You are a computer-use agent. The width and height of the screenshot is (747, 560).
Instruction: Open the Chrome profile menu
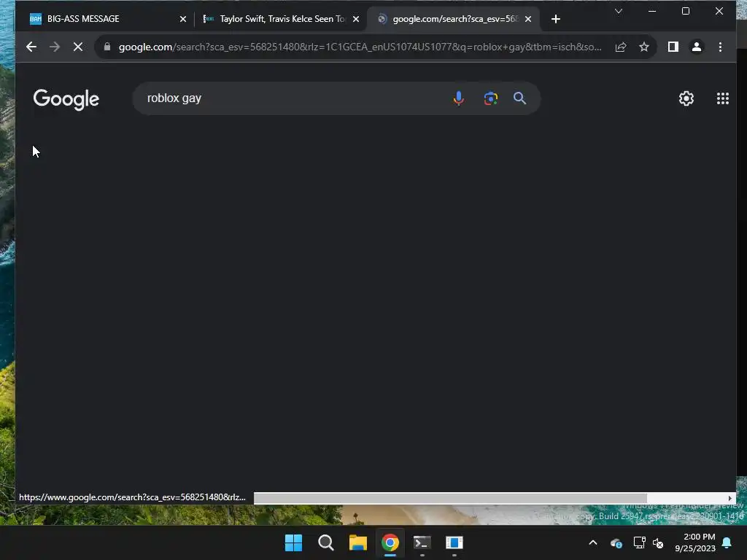[x=697, y=47]
